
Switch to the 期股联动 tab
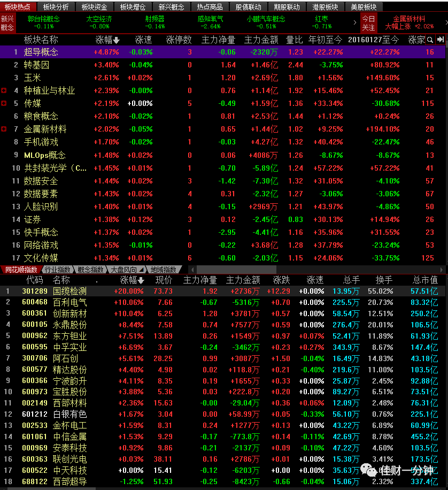coord(287,7)
